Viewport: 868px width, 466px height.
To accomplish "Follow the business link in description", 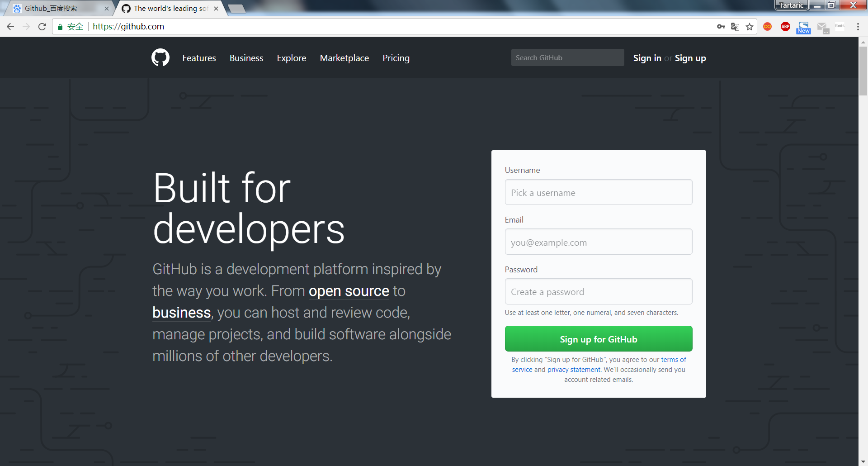I will coord(182,313).
